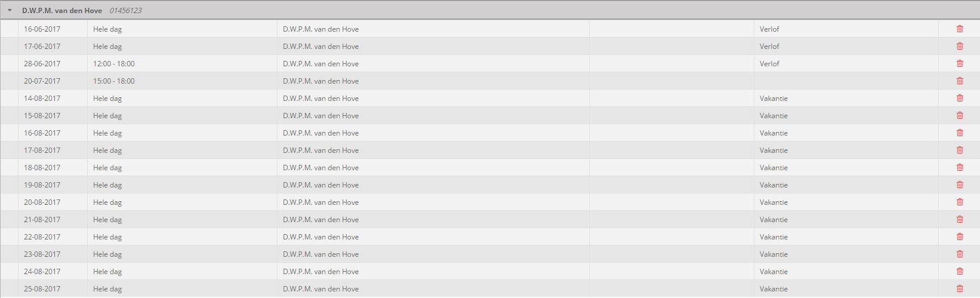The width and height of the screenshot is (980, 298).
Task: Click the Hele dag cell for 21-08-2017
Action: [x=182, y=219]
